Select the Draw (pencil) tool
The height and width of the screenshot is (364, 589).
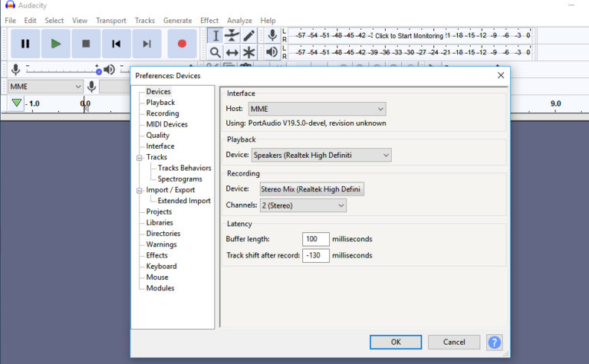248,36
